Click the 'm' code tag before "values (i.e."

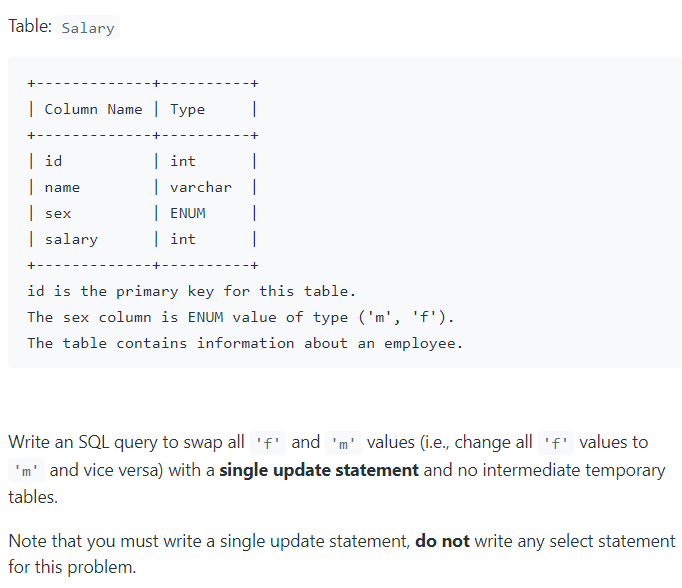tap(343, 443)
